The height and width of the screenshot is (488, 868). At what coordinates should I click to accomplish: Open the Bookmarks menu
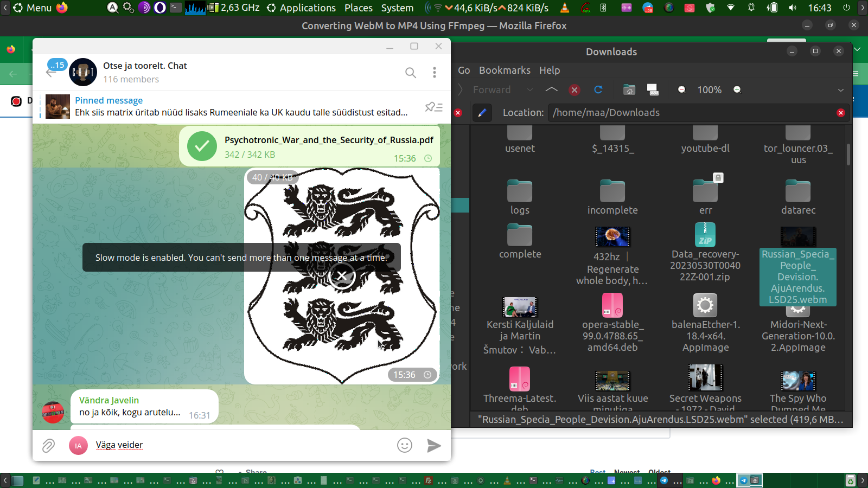pos(505,70)
